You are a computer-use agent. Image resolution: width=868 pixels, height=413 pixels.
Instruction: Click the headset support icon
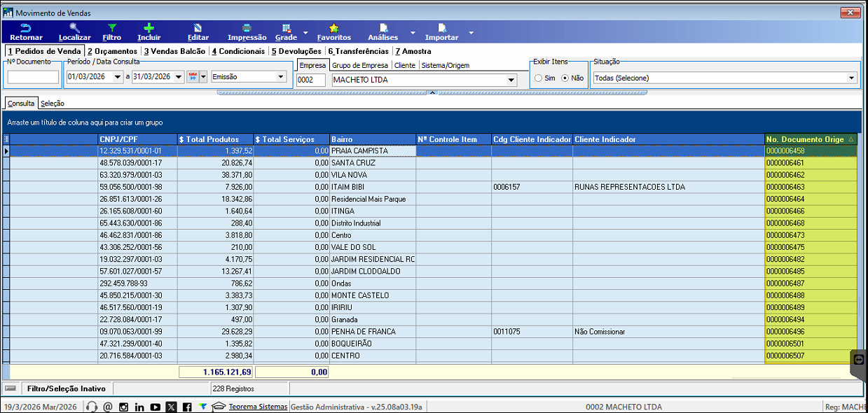click(x=91, y=407)
